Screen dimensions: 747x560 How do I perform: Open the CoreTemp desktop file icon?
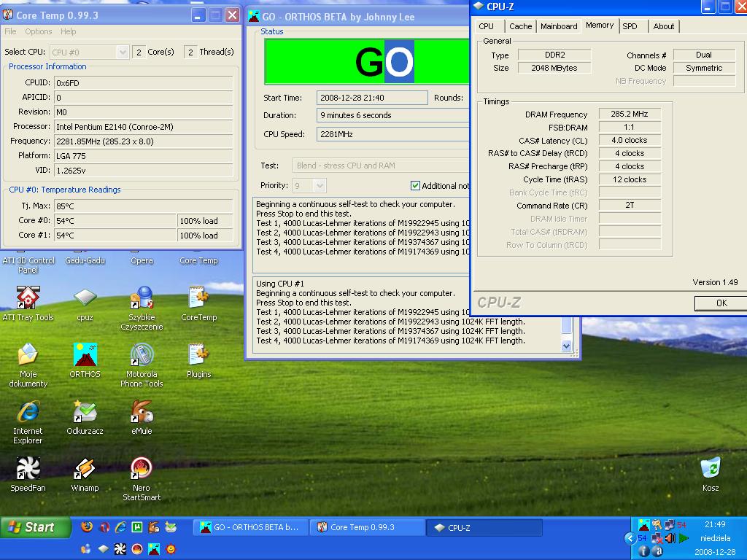[198, 303]
